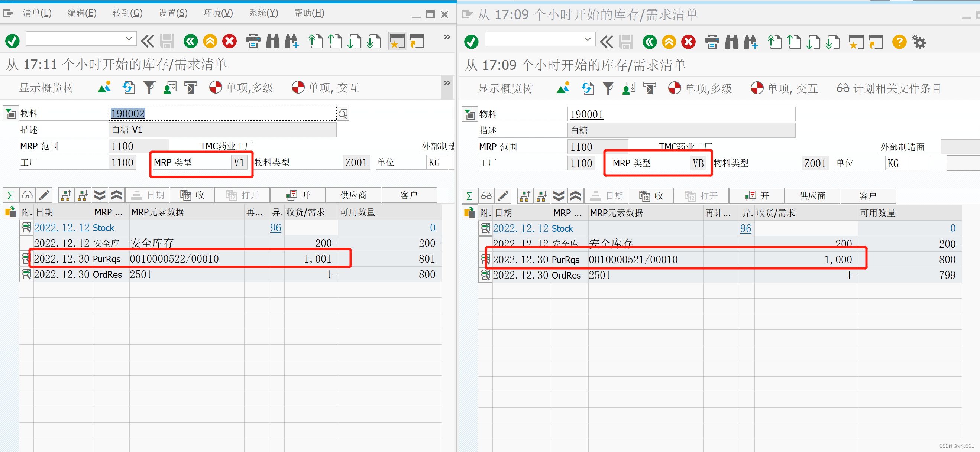Collapse command field with double-left arrow in left window

click(148, 41)
